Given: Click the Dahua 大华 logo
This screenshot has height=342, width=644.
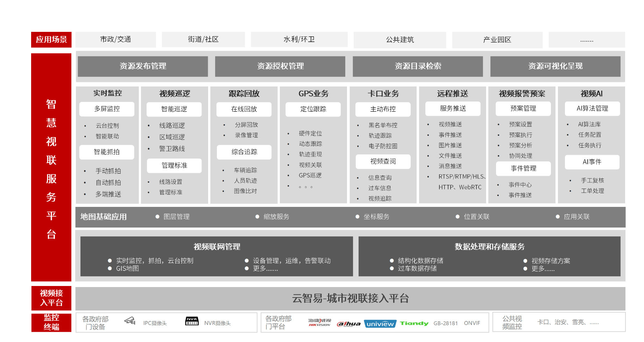Looking at the screenshot, I should click(x=349, y=323).
